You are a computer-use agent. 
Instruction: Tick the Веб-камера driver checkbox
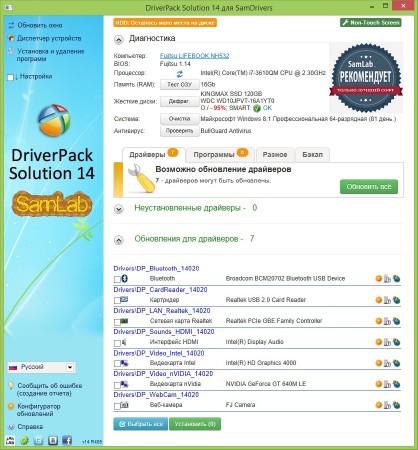click(117, 406)
